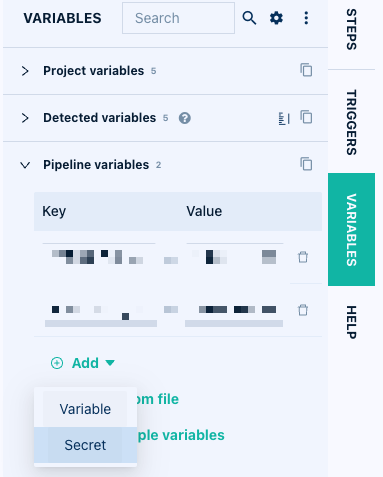
Task: Expand the Detected variables section
Action: [x=25, y=118]
